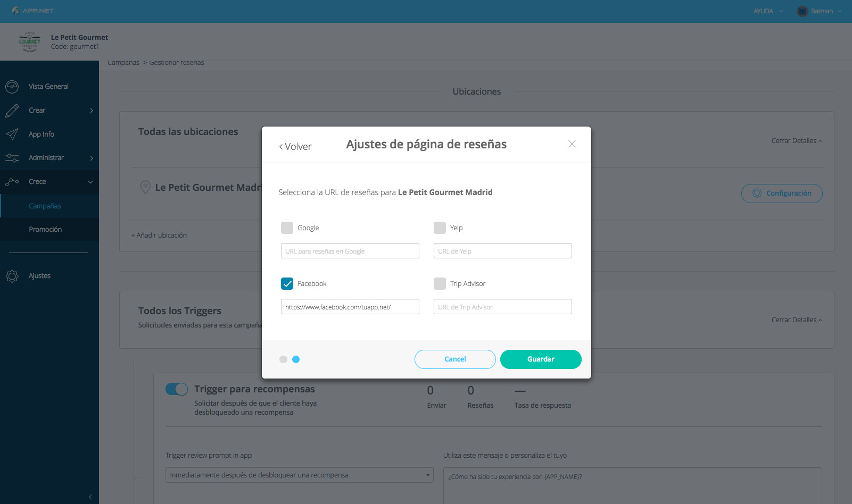Screen dimensions: 852x504
Task: Select the second dialog step dot
Action: click(296, 359)
